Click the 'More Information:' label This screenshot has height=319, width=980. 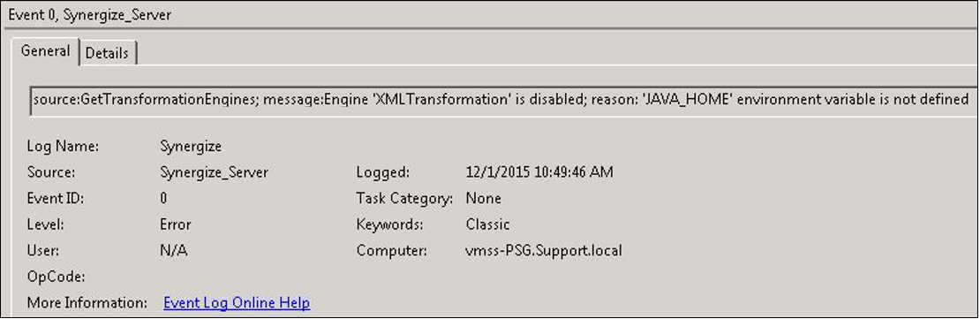coord(87,303)
